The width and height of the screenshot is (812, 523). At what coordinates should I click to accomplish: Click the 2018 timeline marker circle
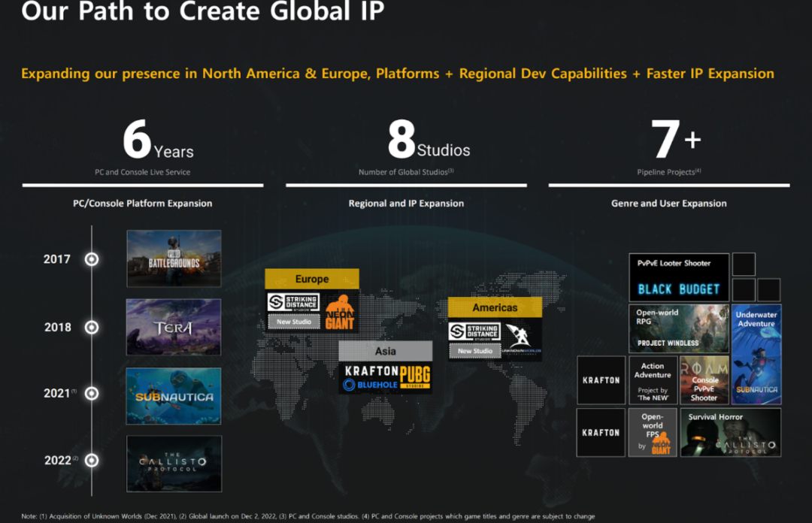click(92, 328)
